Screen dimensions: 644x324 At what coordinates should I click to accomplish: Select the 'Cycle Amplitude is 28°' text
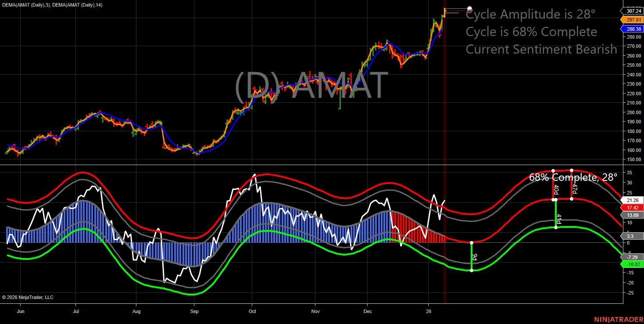[x=530, y=14]
